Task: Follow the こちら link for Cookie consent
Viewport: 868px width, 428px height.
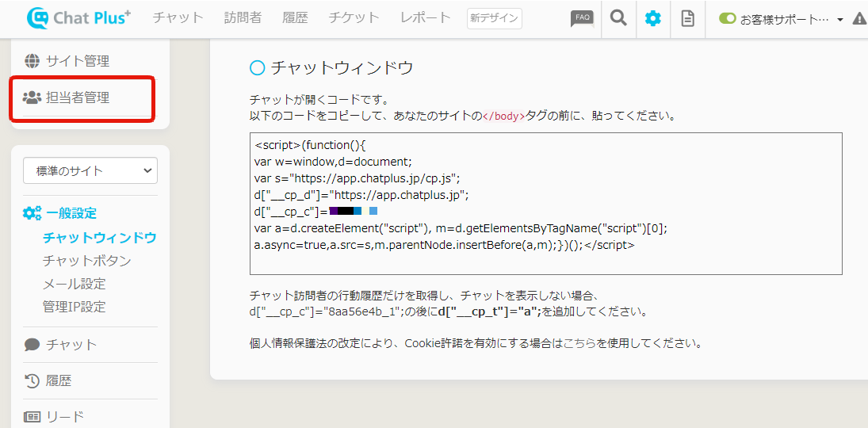Action: click(579, 344)
